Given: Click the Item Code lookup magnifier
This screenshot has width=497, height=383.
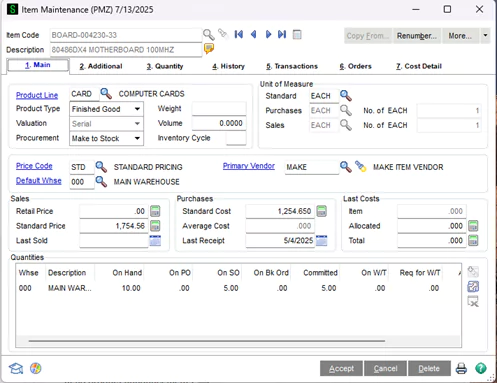Looking at the screenshot, I should point(209,35).
